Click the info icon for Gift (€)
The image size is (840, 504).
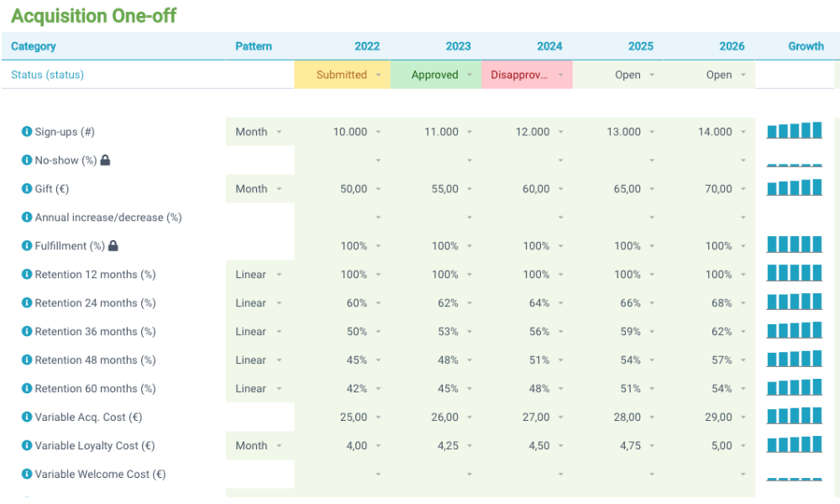point(26,188)
